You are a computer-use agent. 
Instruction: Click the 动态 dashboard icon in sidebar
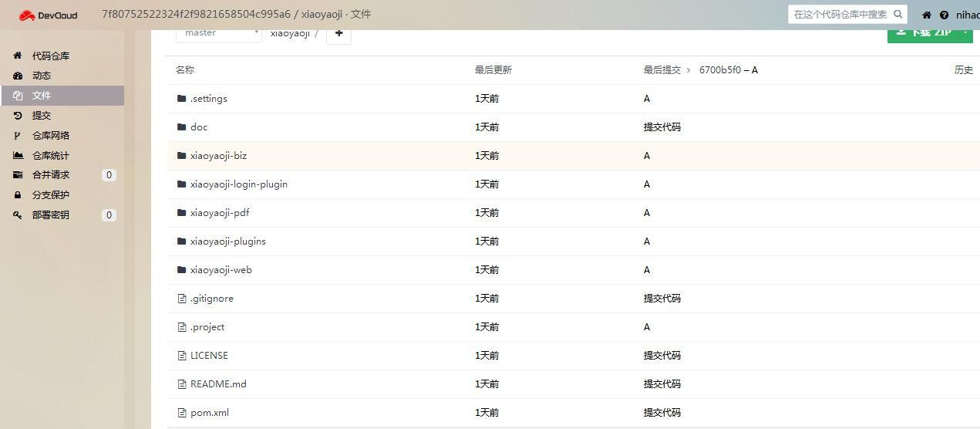click(x=18, y=76)
